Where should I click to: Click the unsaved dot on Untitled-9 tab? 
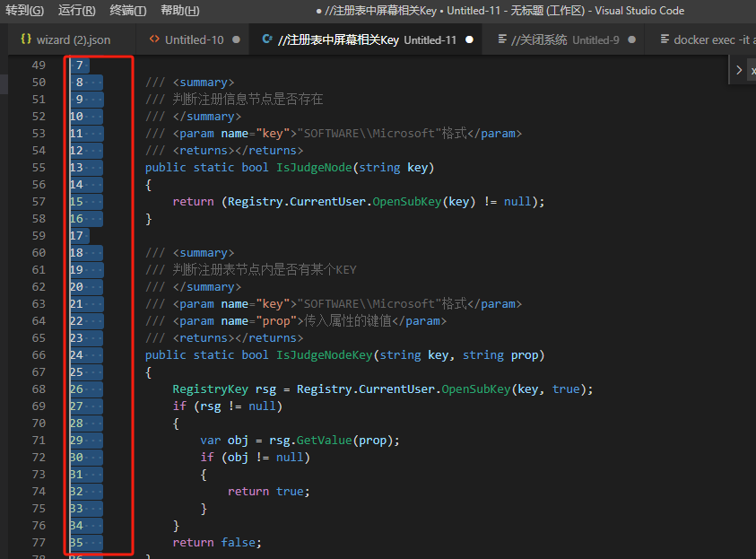point(632,39)
